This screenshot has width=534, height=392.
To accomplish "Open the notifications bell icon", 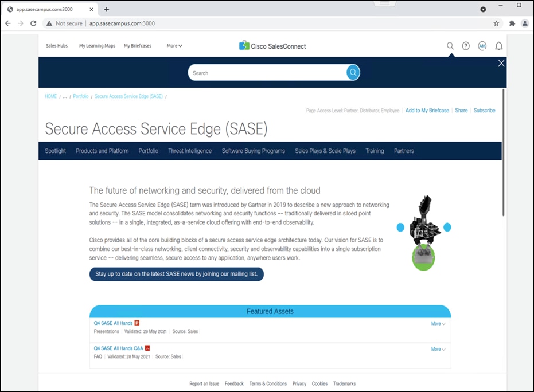I will 499,46.
